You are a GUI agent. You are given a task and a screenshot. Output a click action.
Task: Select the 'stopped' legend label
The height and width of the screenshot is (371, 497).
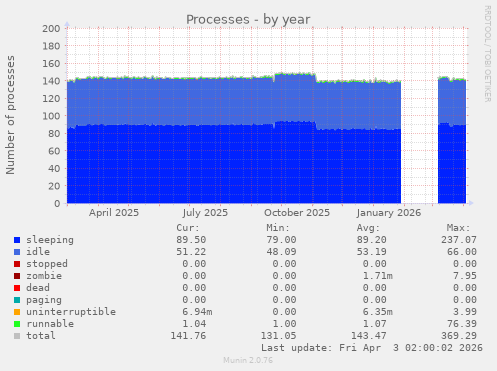tap(47, 264)
